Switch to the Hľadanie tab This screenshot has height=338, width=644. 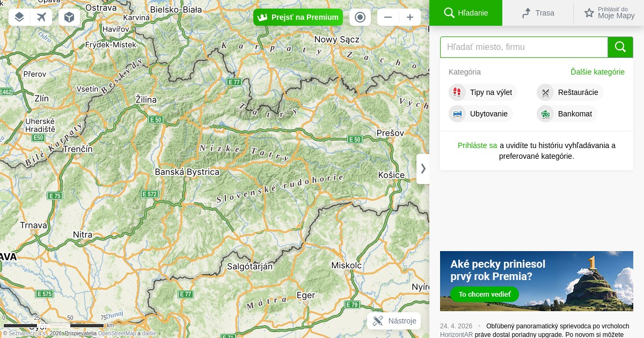466,13
